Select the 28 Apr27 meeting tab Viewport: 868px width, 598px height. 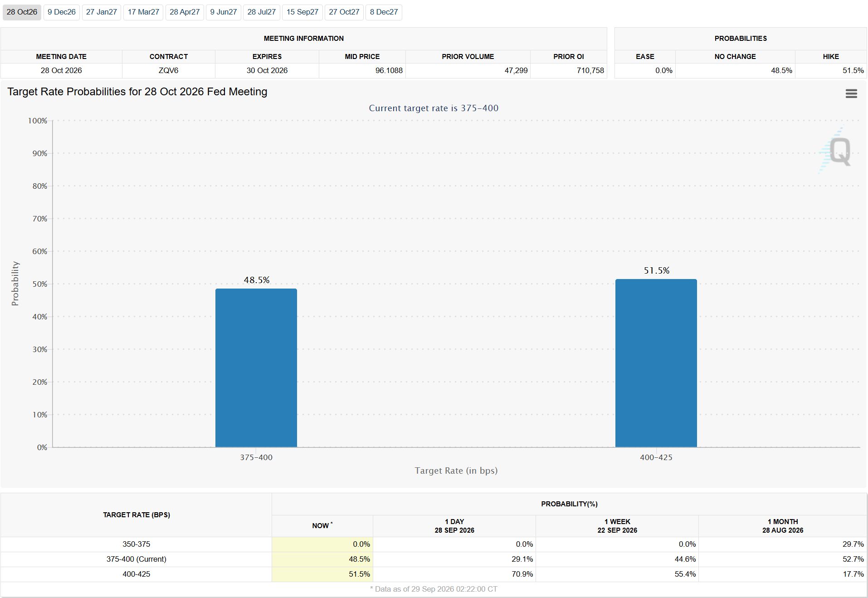coord(185,12)
